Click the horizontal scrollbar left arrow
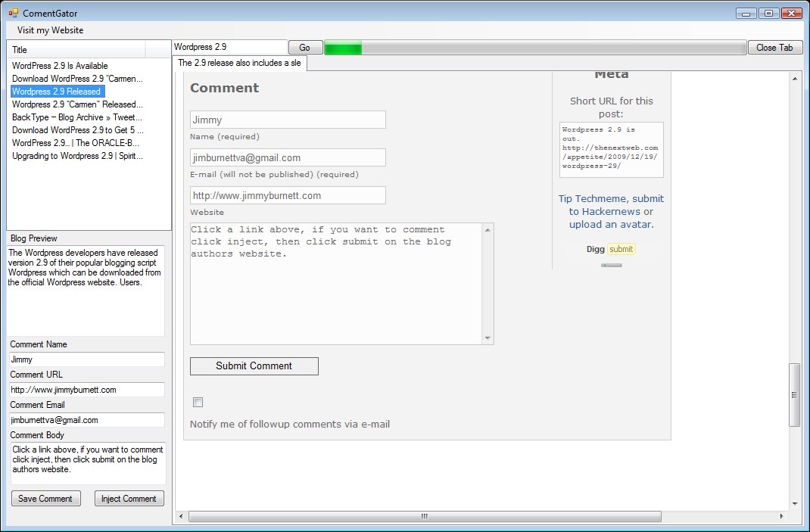The width and height of the screenshot is (810, 532). (x=181, y=516)
